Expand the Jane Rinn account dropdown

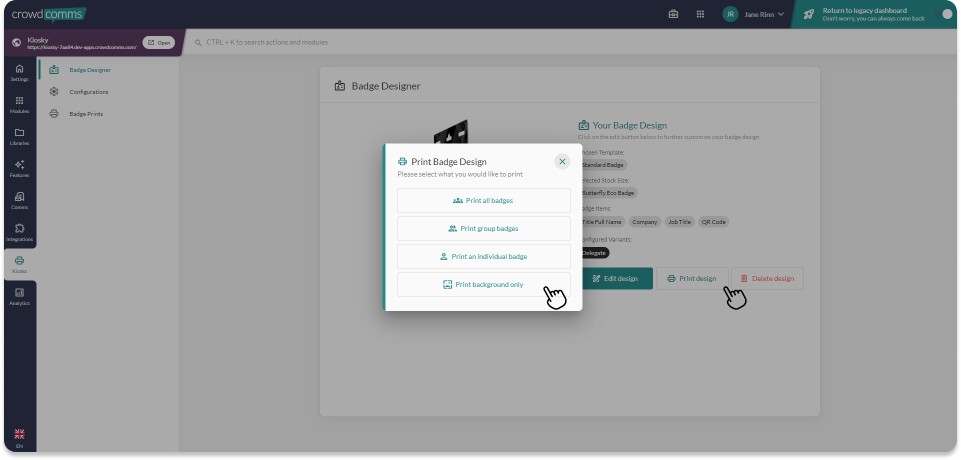click(x=754, y=14)
